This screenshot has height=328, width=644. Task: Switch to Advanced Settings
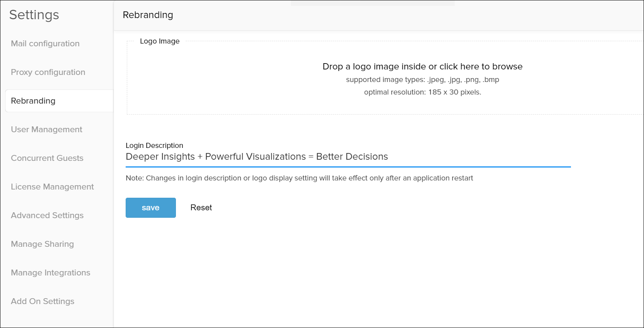click(x=47, y=215)
